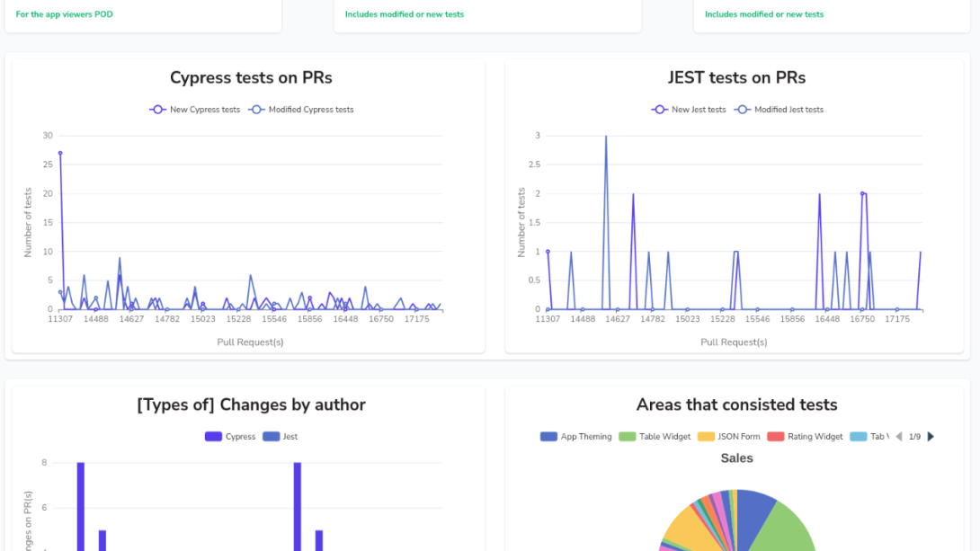Click the left arrow on the pie legend pager
Image resolution: width=980 pixels, height=551 pixels.
(x=900, y=436)
